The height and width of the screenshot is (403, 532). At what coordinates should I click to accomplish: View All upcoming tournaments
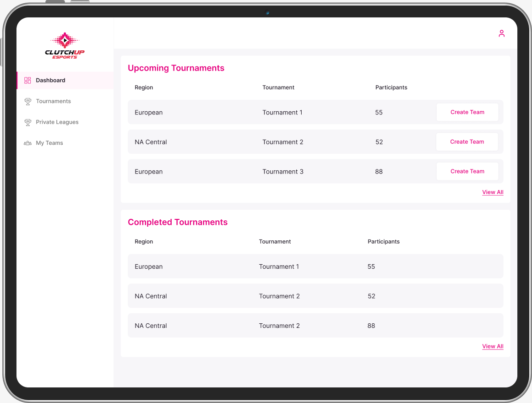point(493,192)
